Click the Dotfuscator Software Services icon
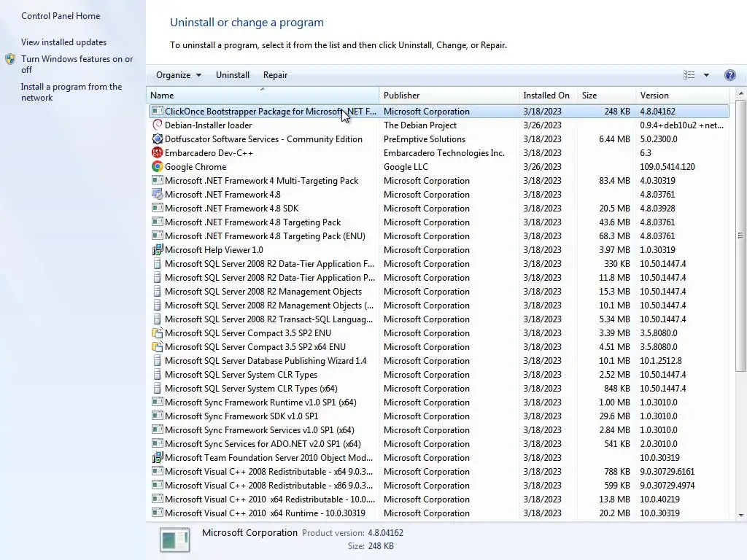 [158, 139]
